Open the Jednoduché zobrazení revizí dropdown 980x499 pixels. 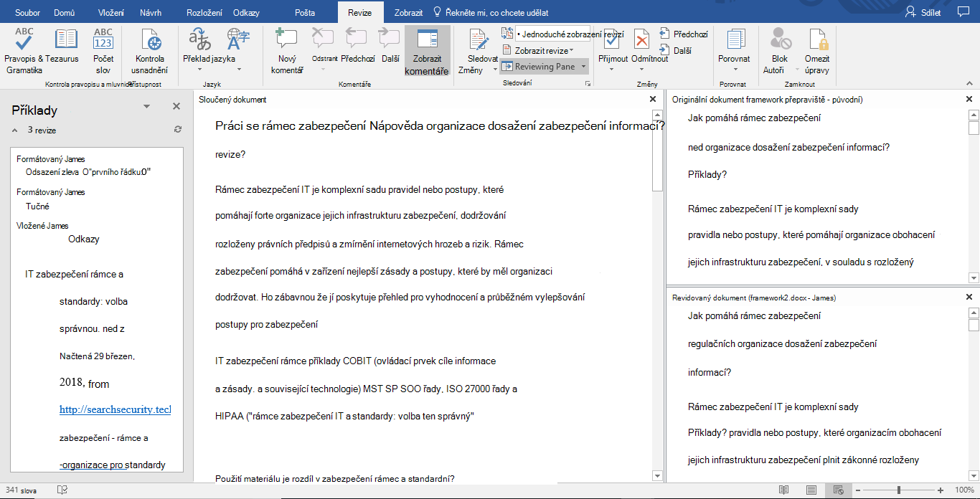[546, 34]
